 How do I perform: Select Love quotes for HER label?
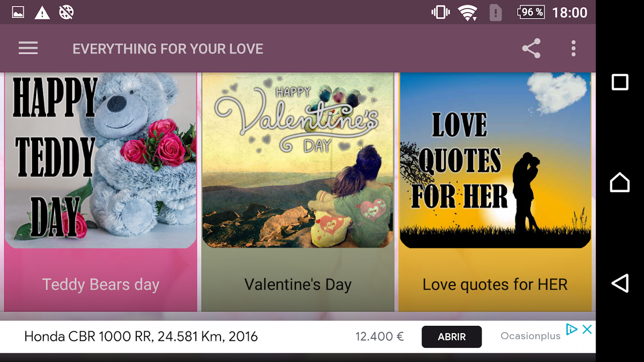pyautogui.click(x=495, y=285)
